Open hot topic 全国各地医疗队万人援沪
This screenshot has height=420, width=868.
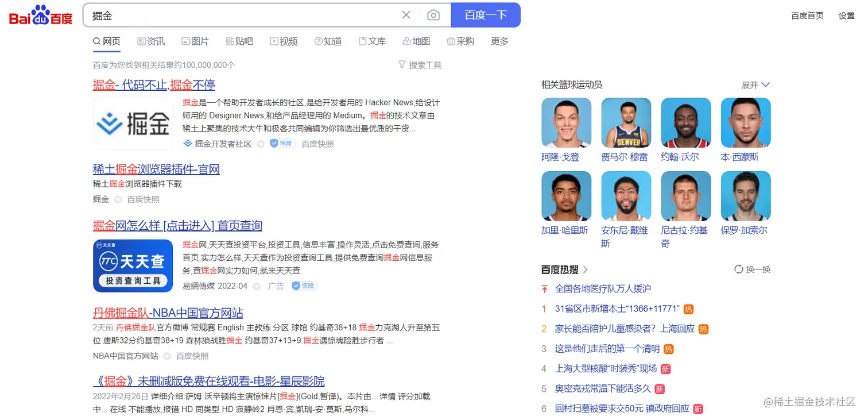pos(603,288)
